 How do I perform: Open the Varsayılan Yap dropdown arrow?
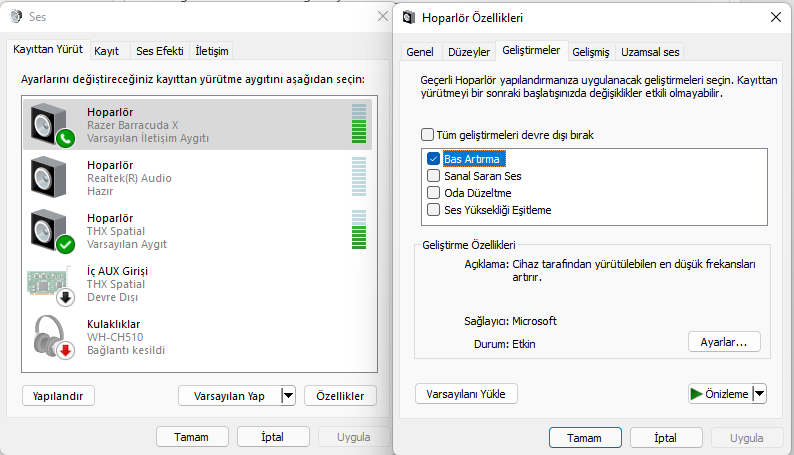pos(289,396)
